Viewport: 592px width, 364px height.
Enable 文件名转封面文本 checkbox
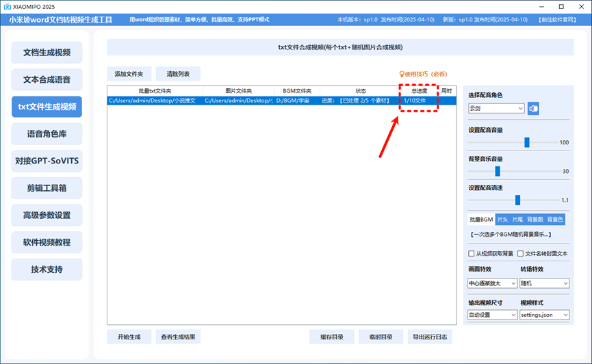[520, 254]
